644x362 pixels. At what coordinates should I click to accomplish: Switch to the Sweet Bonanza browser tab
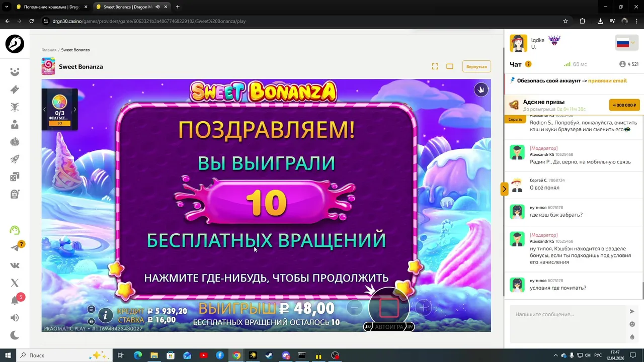(131, 7)
